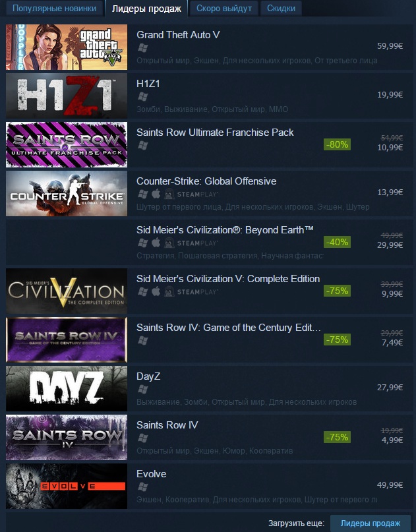Click the -80% discount badge
416x532 pixels.
click(x=337, y=144)
